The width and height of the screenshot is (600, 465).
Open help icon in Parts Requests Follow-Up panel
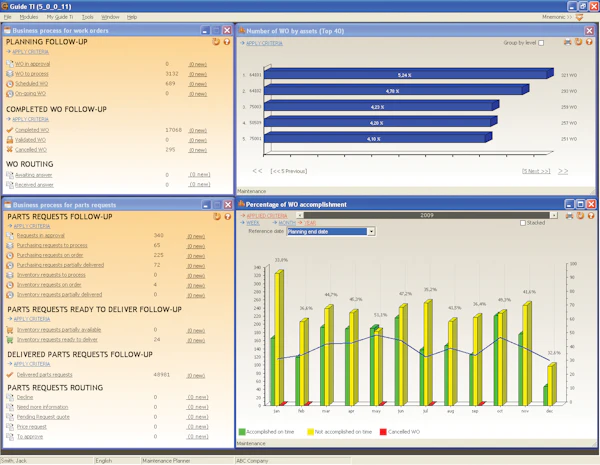pyautogui.click(x=228, y=217)
